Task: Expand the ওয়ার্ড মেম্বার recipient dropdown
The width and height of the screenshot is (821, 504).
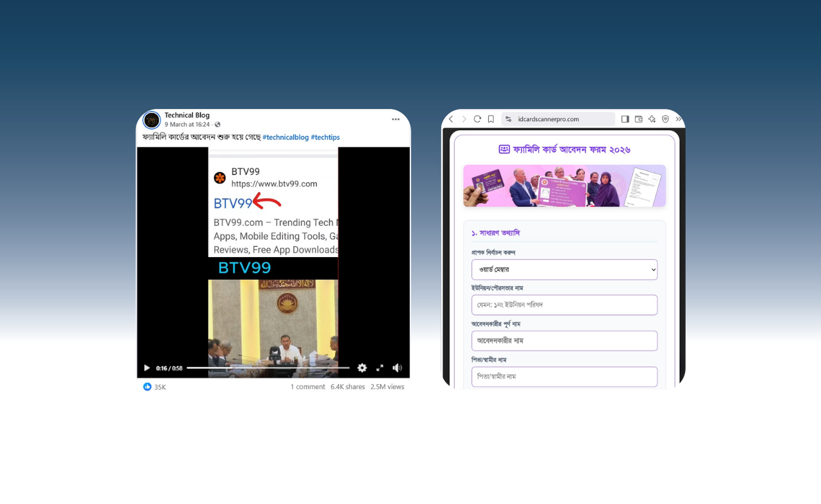Action: (564, 269)
